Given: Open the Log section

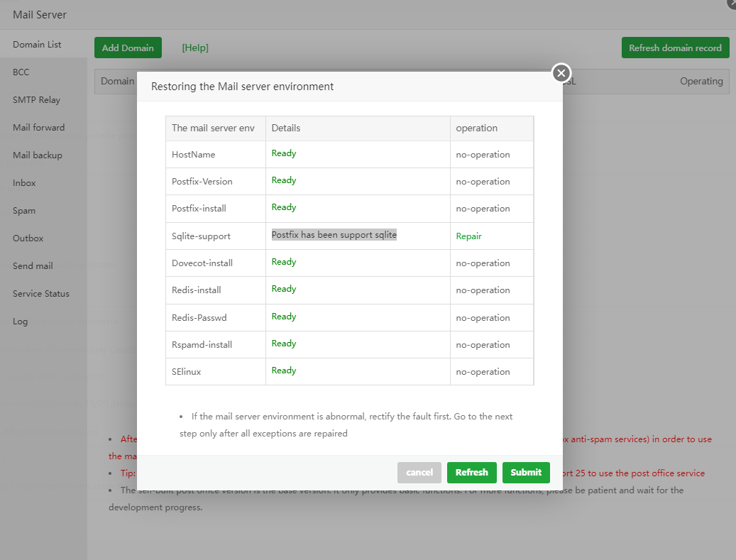Looking at the screenshot, I should tap(21, 322).
